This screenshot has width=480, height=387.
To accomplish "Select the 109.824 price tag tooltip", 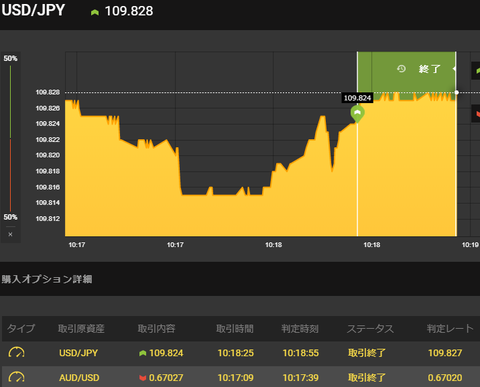I will tap(357, 98).
